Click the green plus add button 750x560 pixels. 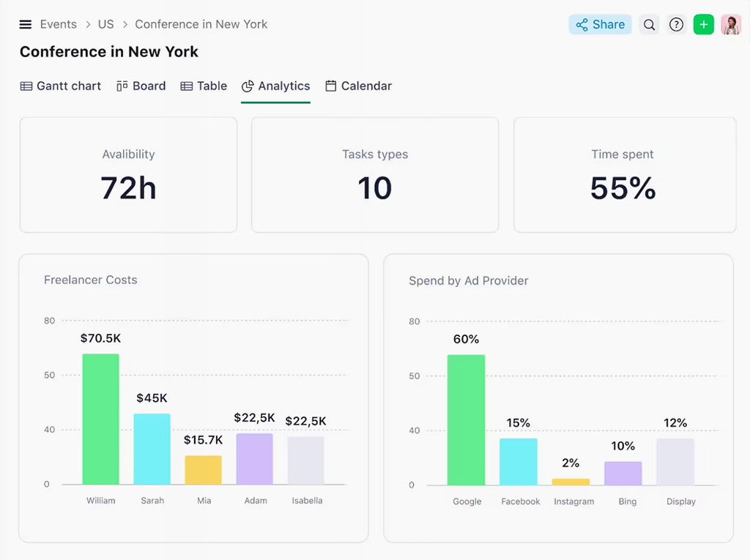[703, 24]
